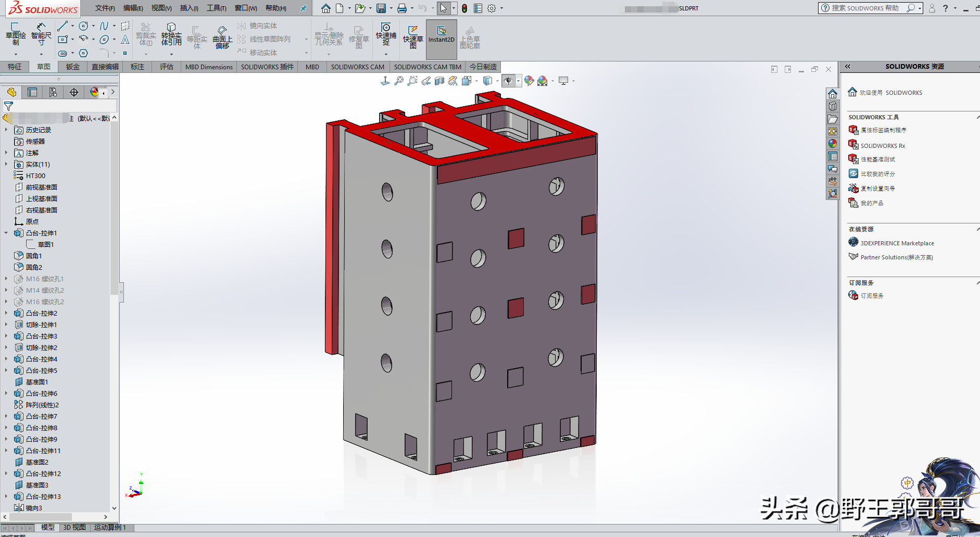The height and width of the screenshot is (537, 980).
Task: Open the ConfigurationManager tab icon
Action: [53, 92]
